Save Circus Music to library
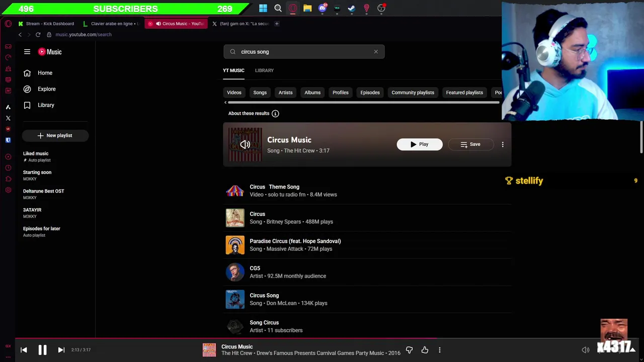The height and width of the screenshot is (362, 644). (471, 144)
